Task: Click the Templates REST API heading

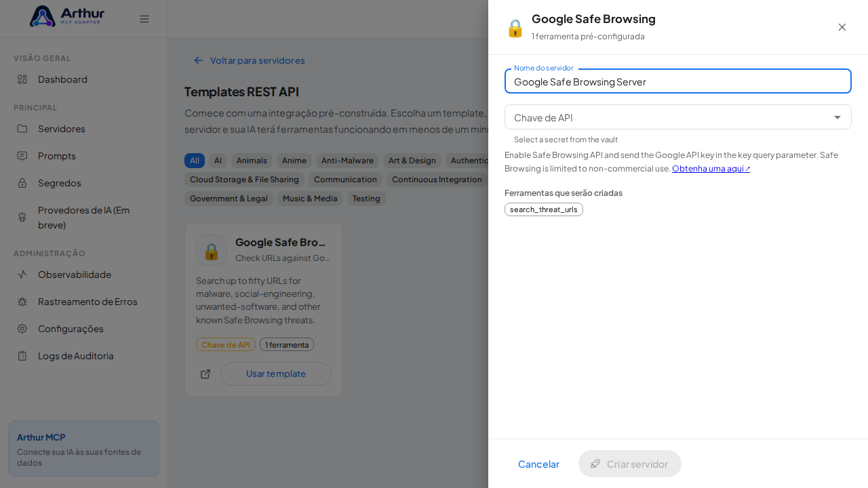Action: 241,91
